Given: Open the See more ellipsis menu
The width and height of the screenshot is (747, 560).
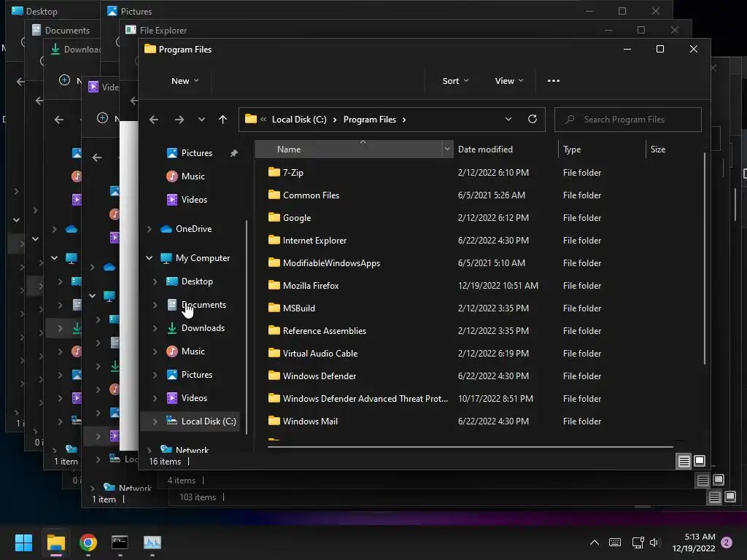Looking at the screenshot, I should [x=553, y=81].
